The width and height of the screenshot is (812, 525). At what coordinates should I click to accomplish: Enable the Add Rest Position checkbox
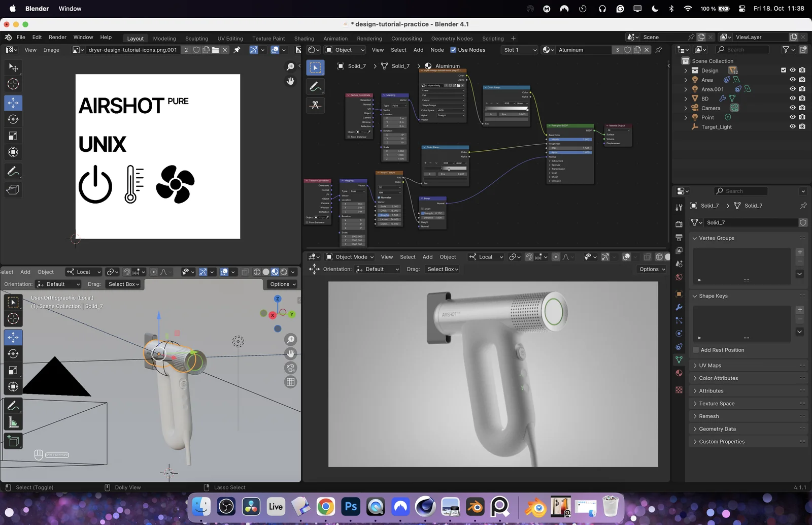696,350
